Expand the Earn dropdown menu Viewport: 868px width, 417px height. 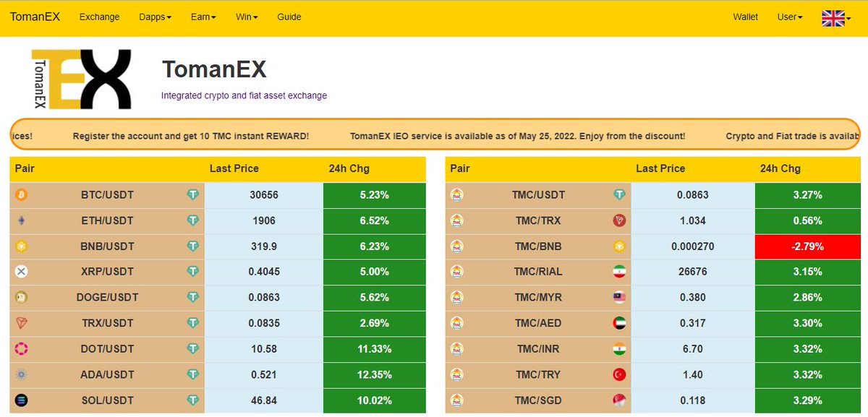204,17
